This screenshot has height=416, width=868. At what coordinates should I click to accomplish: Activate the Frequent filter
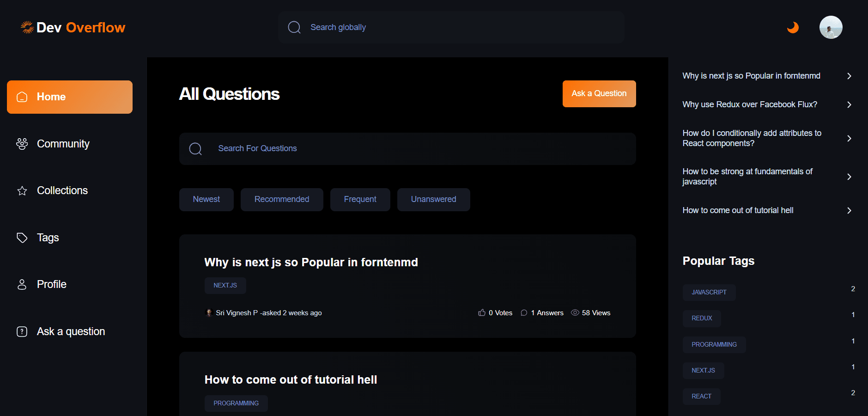tap(360, 199)
